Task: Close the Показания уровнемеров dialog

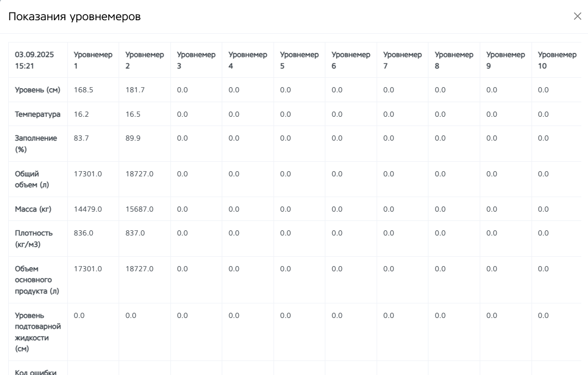Action: click(x=578, y=17)
